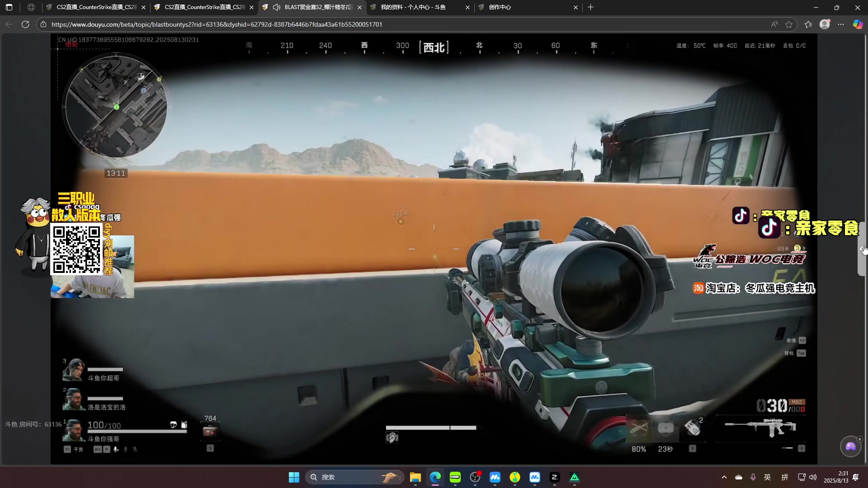Viewport: 868px width, 488px height.
Task: Start Read aloud for this page
Action: click(774, 24)
